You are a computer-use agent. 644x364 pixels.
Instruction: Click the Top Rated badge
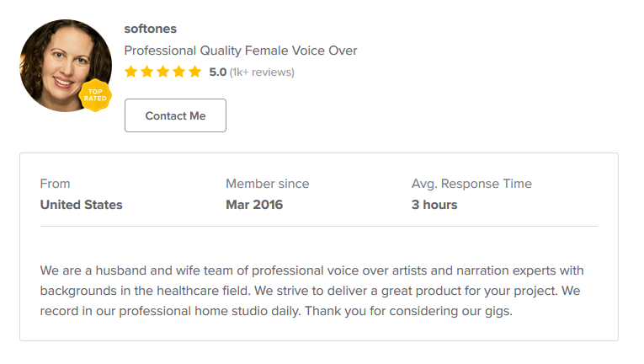click(x=95, y=95)
